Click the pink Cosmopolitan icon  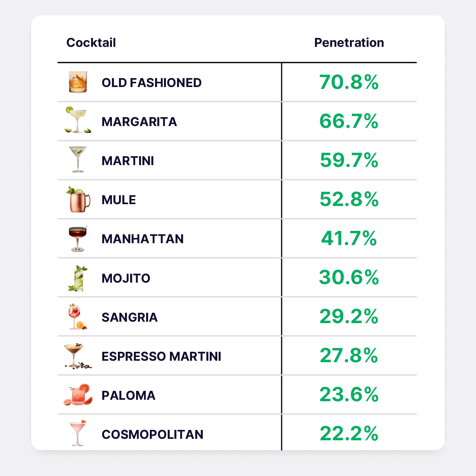[78, 433]
